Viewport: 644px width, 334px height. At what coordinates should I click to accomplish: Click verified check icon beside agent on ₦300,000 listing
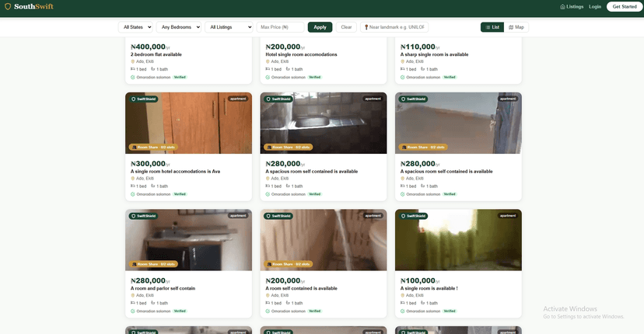pyautogui.click(x=133, y=194)
